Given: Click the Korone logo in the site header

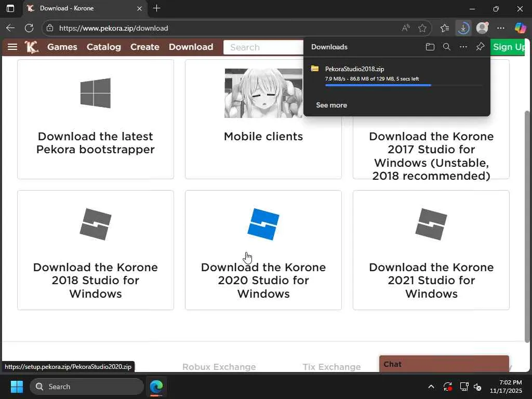Looking at the screenshot, I should [x=32, y=47].
